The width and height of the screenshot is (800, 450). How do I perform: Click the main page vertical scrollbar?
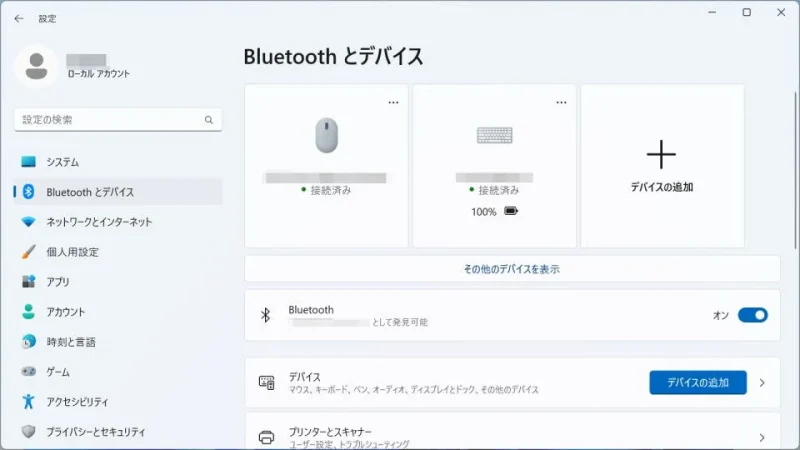pos(795,171)
